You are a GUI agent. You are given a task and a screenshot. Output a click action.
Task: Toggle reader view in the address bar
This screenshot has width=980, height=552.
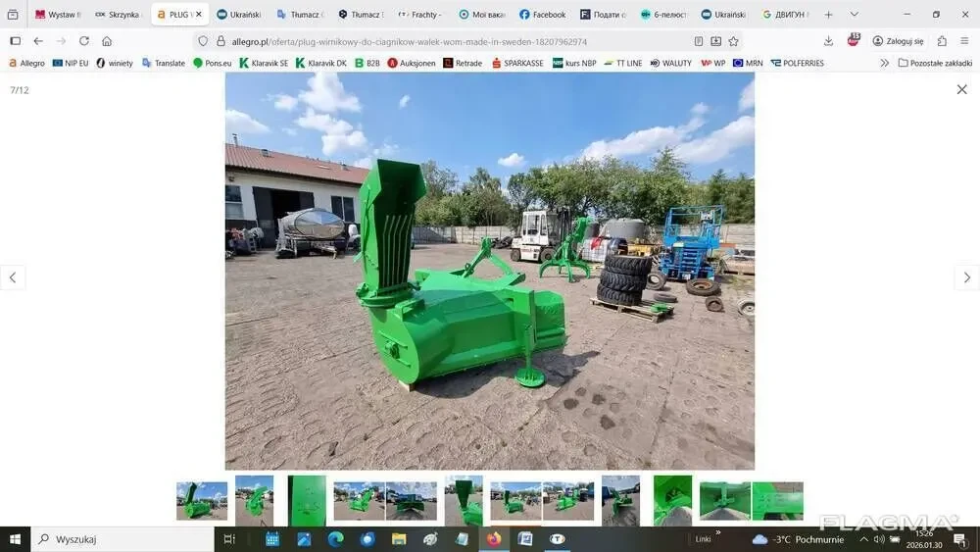point(699,41)
